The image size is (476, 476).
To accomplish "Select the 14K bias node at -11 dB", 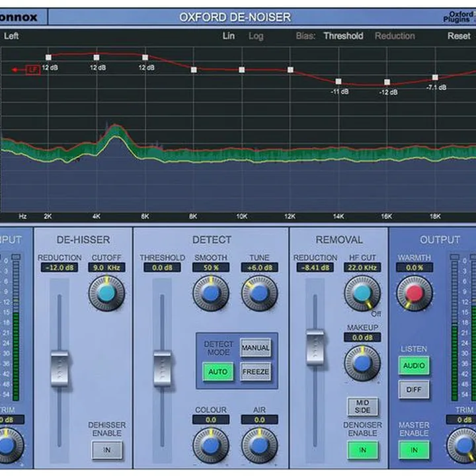I will click(x=338, y=81).
